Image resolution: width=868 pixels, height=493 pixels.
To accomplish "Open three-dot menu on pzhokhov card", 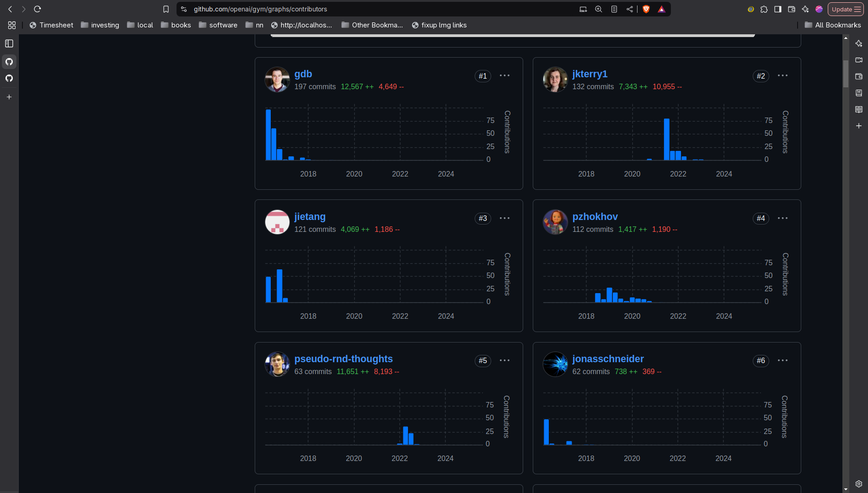I will pos(782,218).
